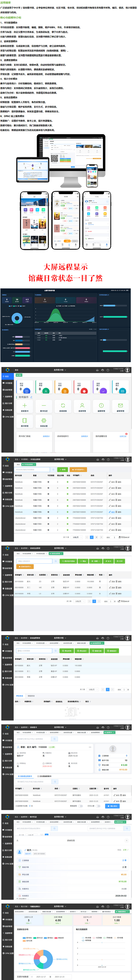Open 查看更多 link in 读者借阅排行 panel

(x=85, y=436)
